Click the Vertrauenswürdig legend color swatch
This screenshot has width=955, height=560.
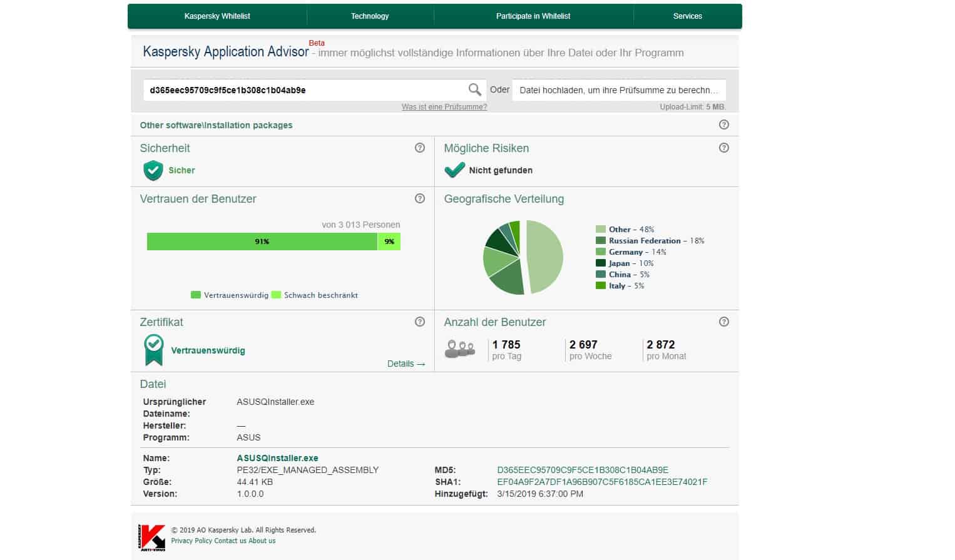point(196,295)
